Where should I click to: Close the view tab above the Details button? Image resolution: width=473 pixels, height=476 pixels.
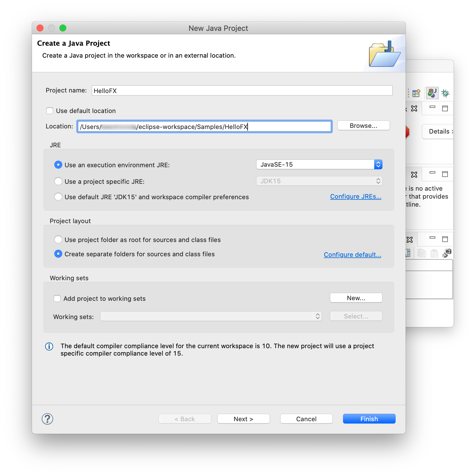414,108
